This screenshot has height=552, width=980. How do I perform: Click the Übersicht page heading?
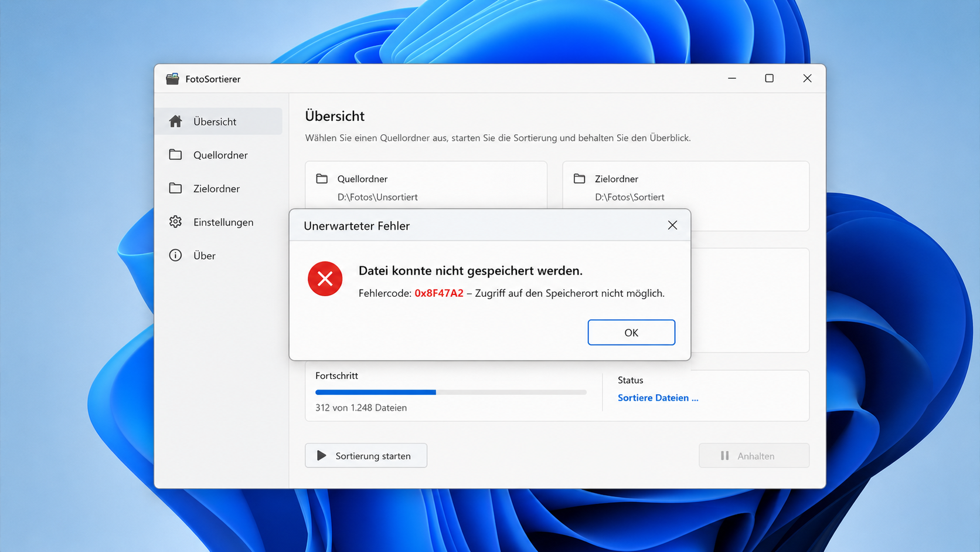[x=335, y=116]
